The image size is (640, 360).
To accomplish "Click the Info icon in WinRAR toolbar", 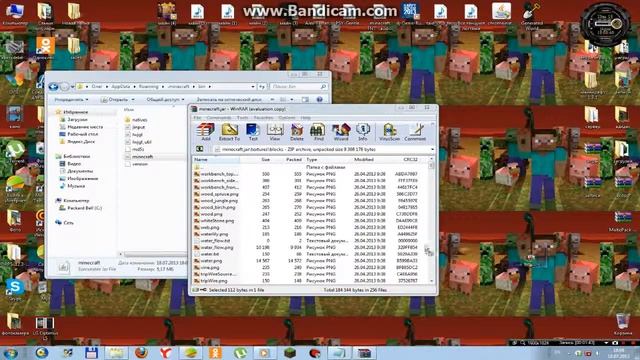I will pos(362,132).
